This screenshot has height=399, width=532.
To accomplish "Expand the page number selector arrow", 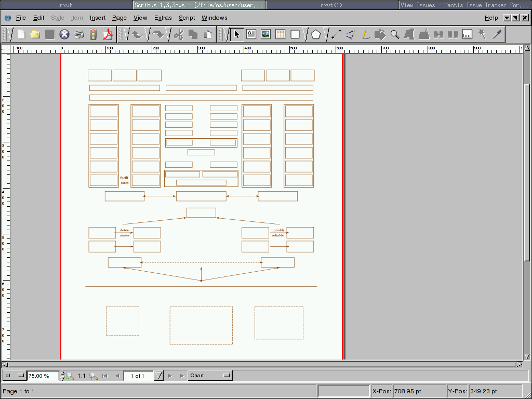I will pyautogui.click(x=159, y=376).
